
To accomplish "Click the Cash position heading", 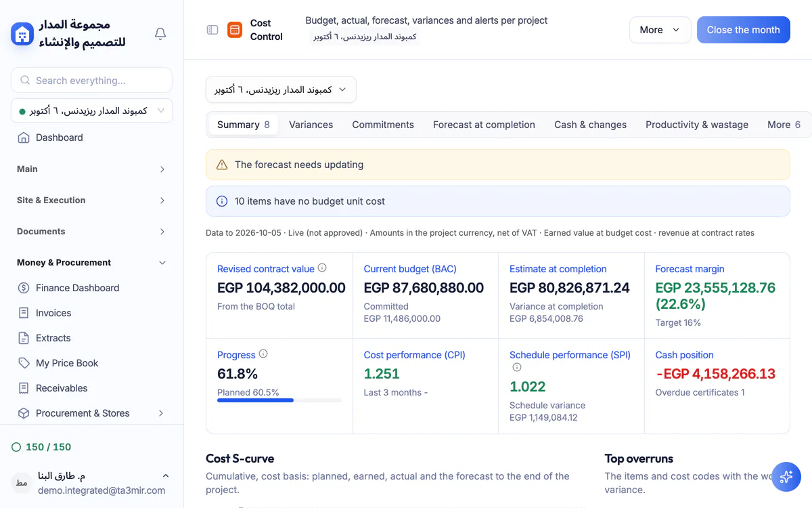I will pyautogui.click(x=684, y=355).
